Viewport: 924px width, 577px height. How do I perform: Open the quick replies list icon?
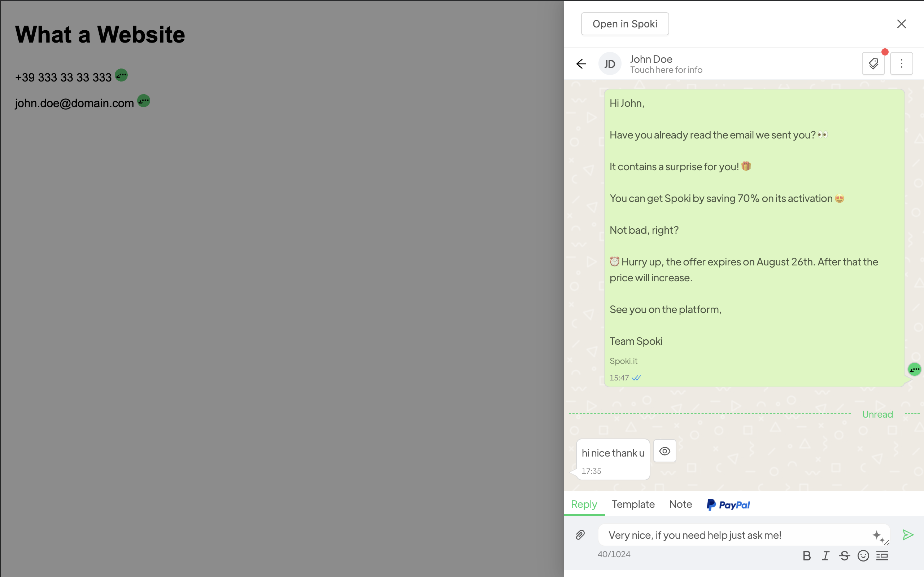[882, 556]
